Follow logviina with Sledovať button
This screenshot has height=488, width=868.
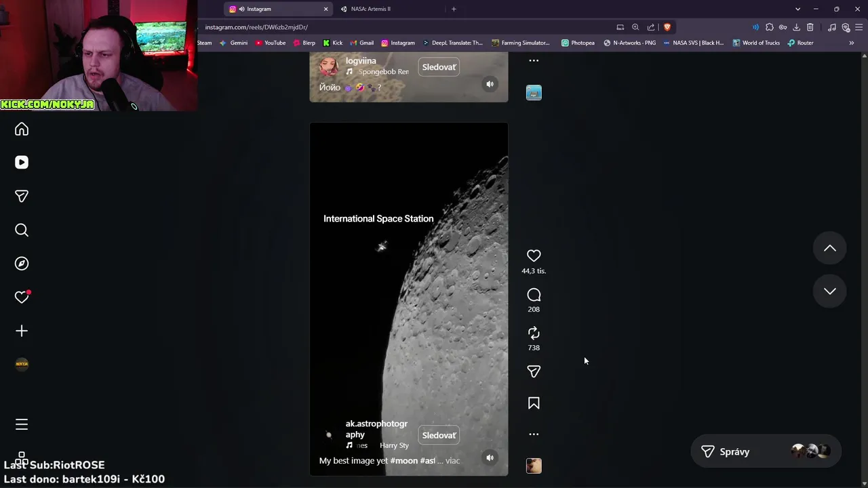[439, 67]
